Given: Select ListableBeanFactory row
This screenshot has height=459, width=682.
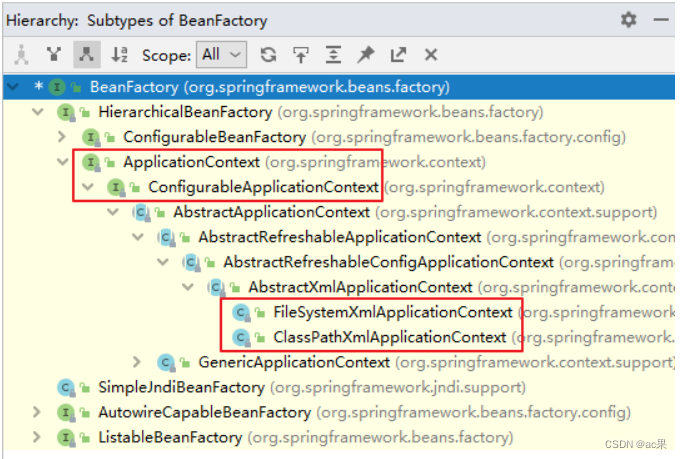Looking at the screenshot, I should (339, 437).
